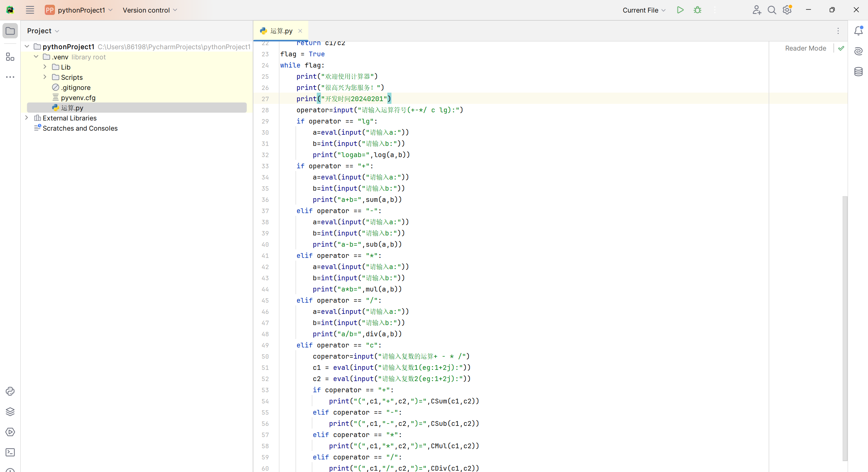Viewport: 868px width, 472px height.
Task: Collapse the pythonProject1 root folder
Action: [x=27, y=46]
